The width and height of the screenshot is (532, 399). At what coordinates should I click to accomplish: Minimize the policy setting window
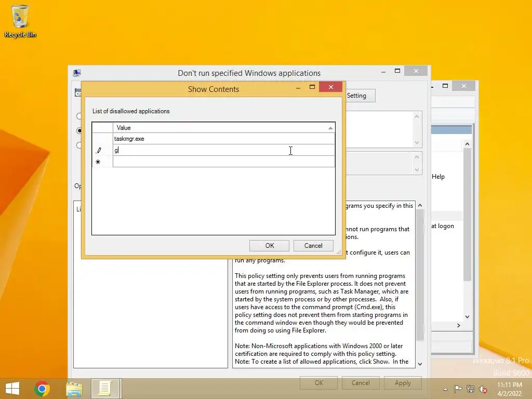(x=383, y=71)
